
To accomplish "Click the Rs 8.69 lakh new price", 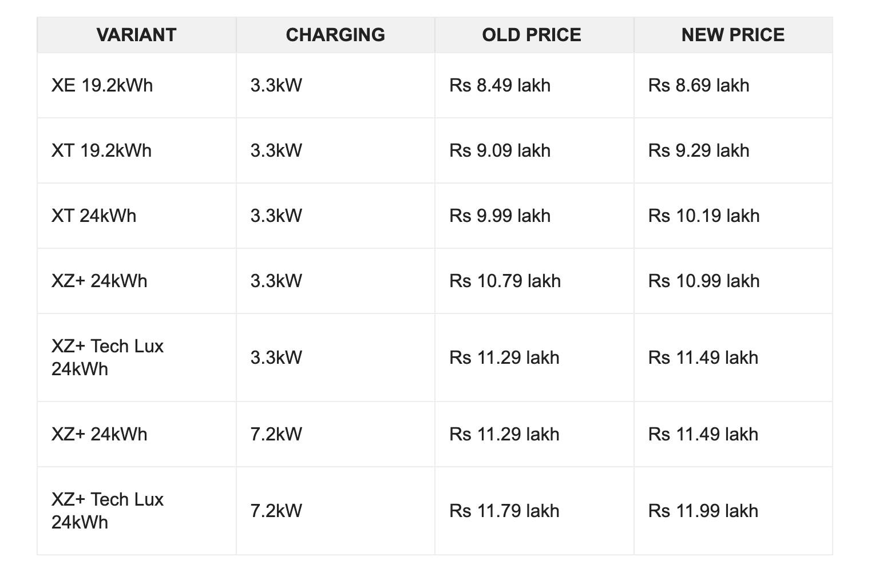I will tap(699, 86).
